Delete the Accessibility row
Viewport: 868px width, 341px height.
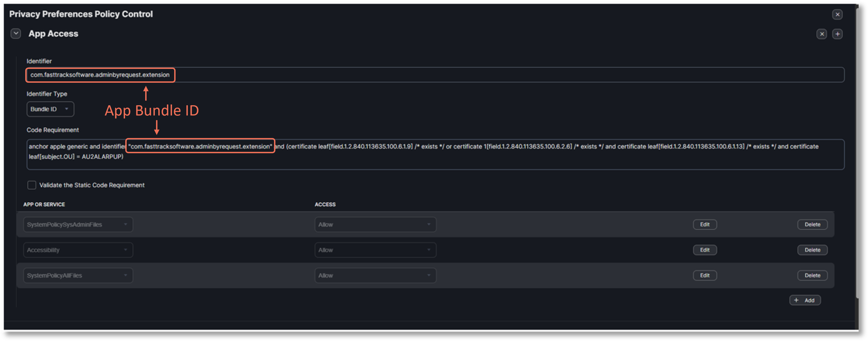[x=812, y=250]
